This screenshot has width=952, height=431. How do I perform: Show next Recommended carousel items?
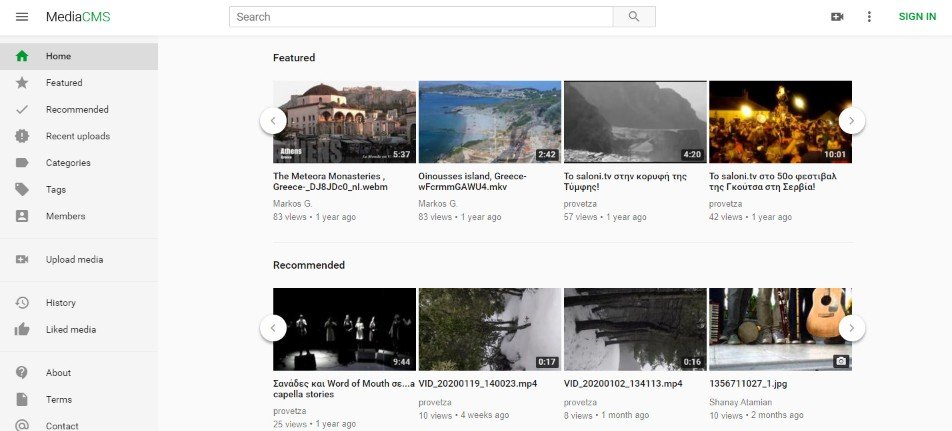pyautogui.click(x=852, y=328)
